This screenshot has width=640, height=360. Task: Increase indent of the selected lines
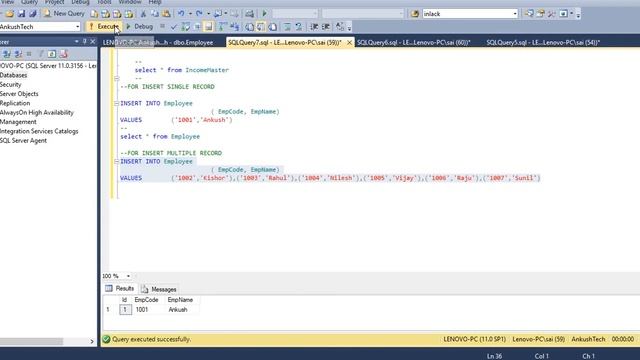pos(326,27)
